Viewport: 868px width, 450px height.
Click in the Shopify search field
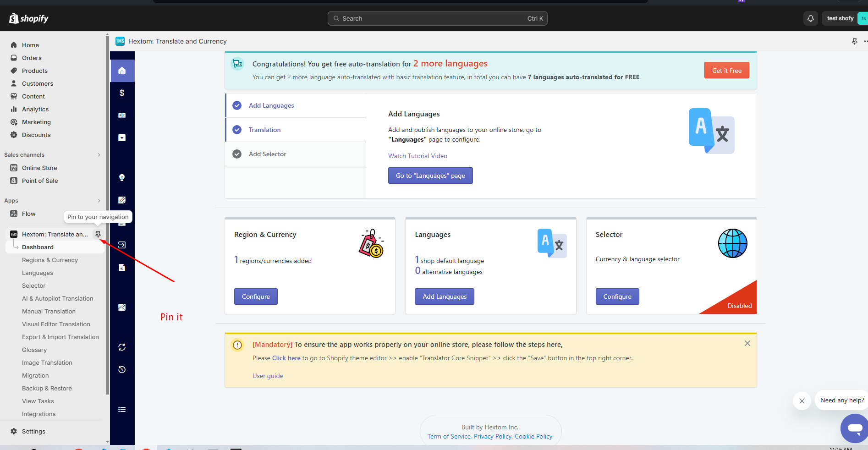coord(438,18)
